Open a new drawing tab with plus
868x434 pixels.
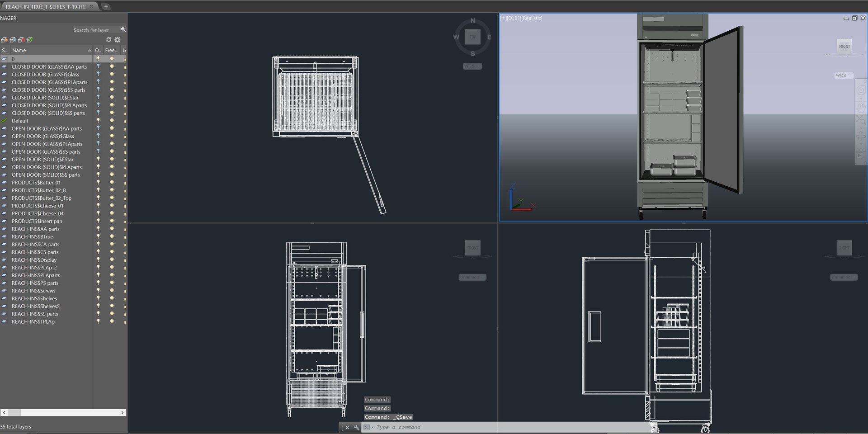click(106, 7)
